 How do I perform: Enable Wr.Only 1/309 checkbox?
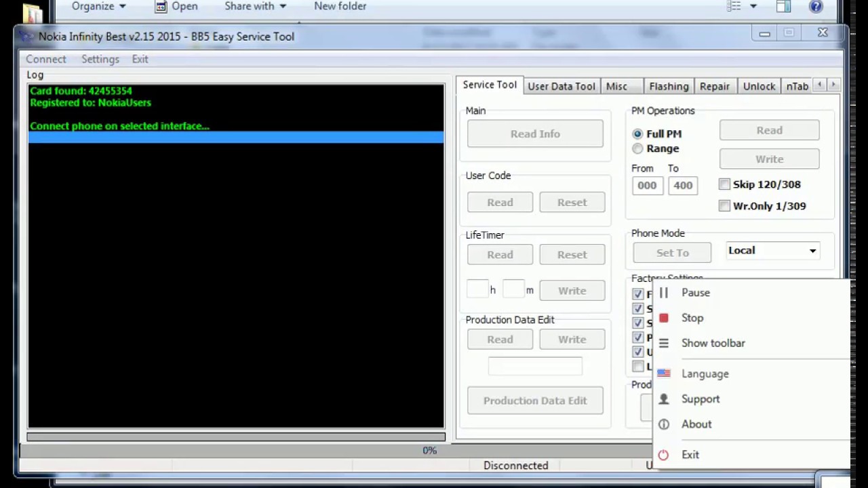pyautogui.click(x=724, y=205)
